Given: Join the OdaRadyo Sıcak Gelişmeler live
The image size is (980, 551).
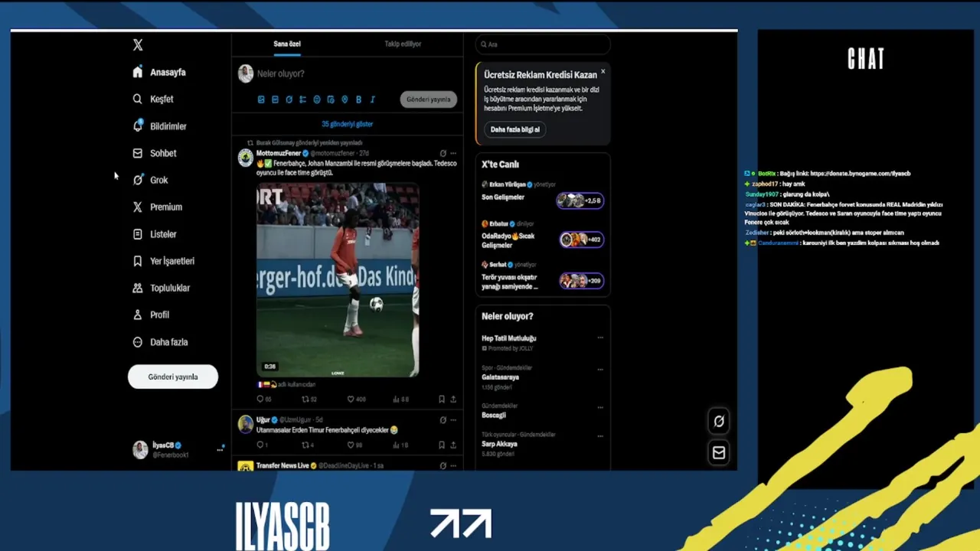Looking at the screenshot, I should click(581, 240).
